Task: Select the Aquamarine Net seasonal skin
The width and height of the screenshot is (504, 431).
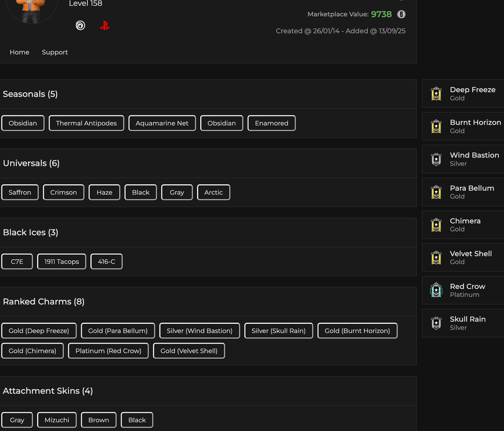Action: click(x=162, y=123)
